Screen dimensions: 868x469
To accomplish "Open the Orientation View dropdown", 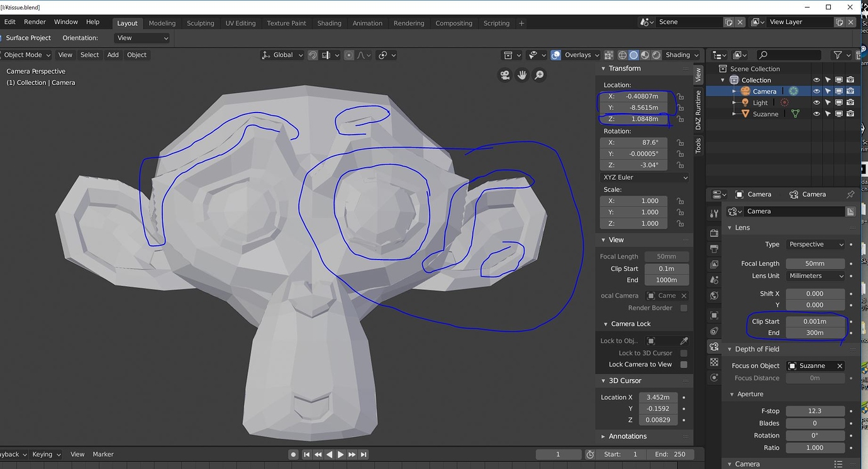I will tap(143, 38).
